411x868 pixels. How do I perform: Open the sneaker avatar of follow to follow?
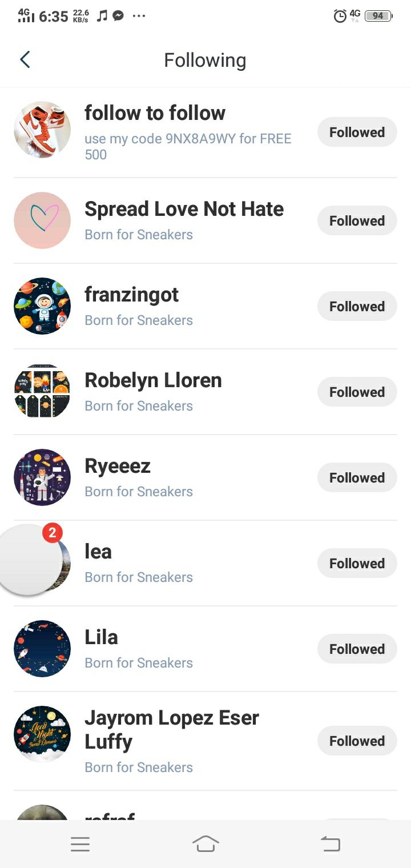pyautogui.click(x=42, y=130)
